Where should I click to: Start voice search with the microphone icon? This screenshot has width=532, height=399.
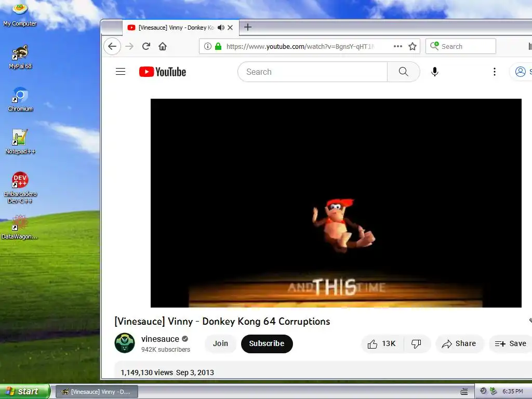pos(435,72)
